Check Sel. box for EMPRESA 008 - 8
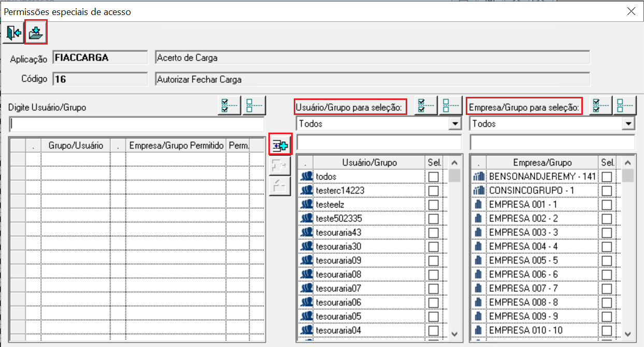The height and width of the screenshot is (347, 644). click(x=607, y=303)
